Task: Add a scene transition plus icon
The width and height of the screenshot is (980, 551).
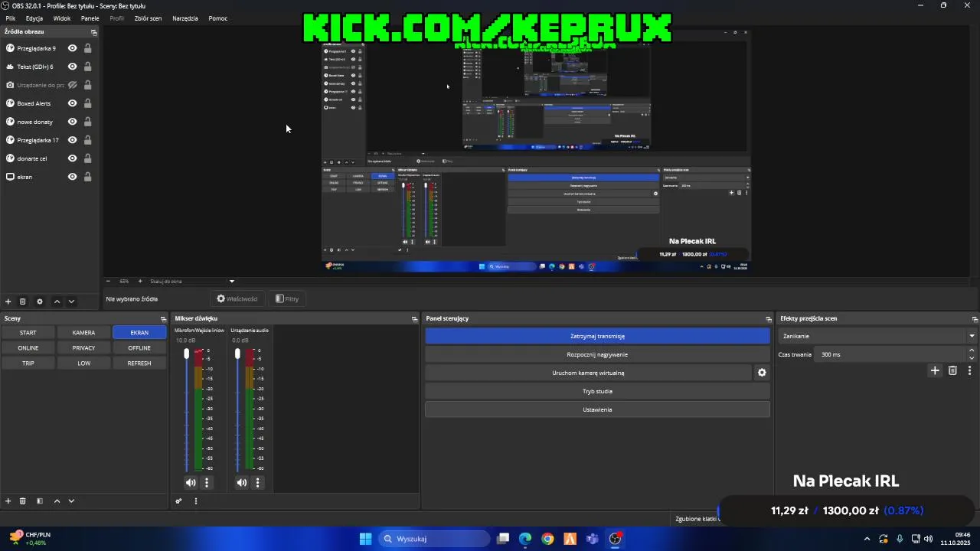Action: (935, 370)
